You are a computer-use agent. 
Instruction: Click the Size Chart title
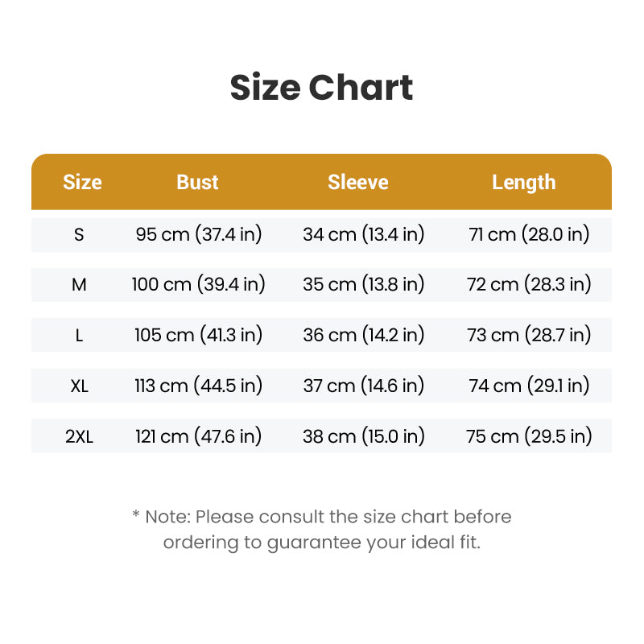(321, 87)
